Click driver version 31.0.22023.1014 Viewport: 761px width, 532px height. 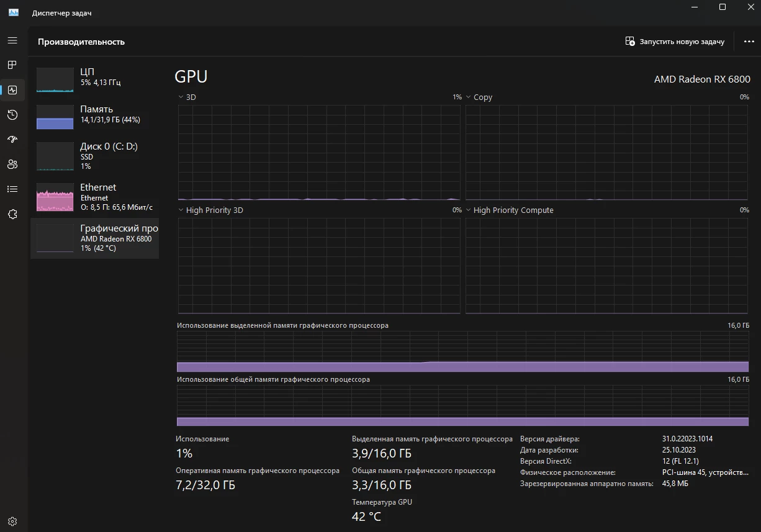[687, 439]
